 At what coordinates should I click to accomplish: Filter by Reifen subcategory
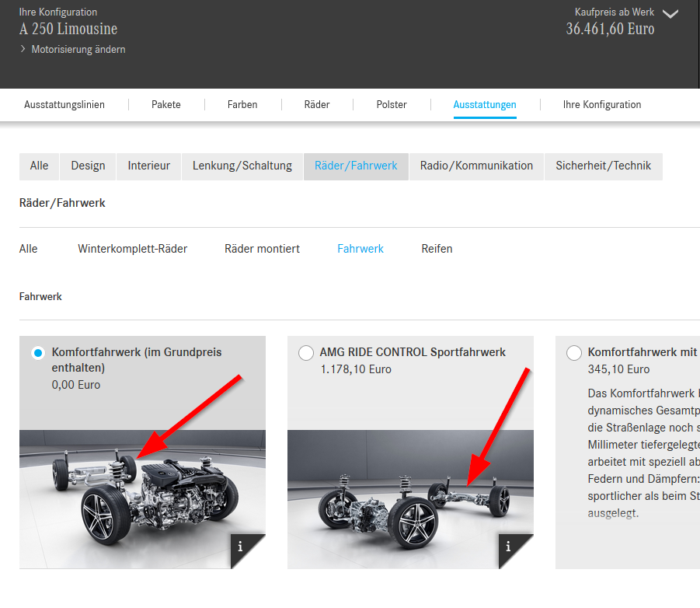coord(437,249)
